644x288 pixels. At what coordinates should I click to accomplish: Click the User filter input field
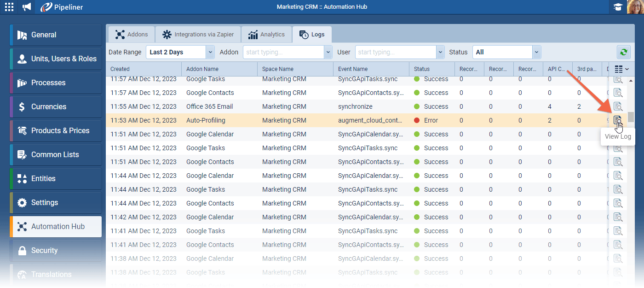point(395,52)
